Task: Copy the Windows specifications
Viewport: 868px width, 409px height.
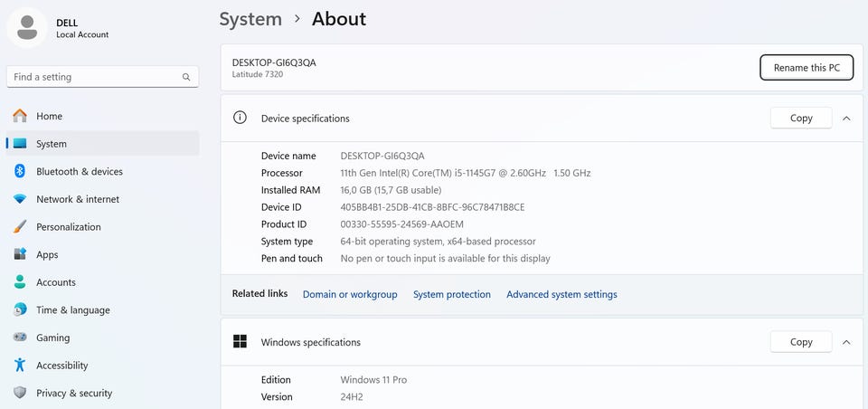Action: pyautogui.click(x=801, y=342)
